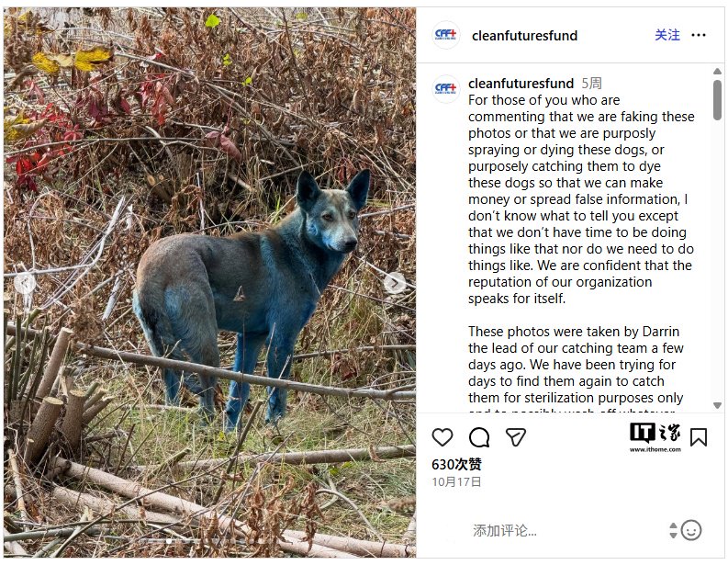This screenshot has width=728, height=565.
Task: Go back to the previous photo
Action: (25, 283)
